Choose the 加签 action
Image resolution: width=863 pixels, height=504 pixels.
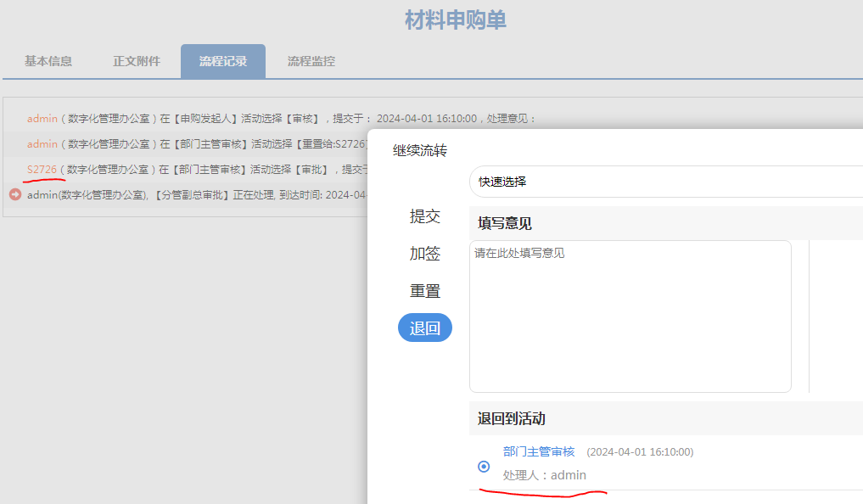pyautogui.click(x=425, y=254)
